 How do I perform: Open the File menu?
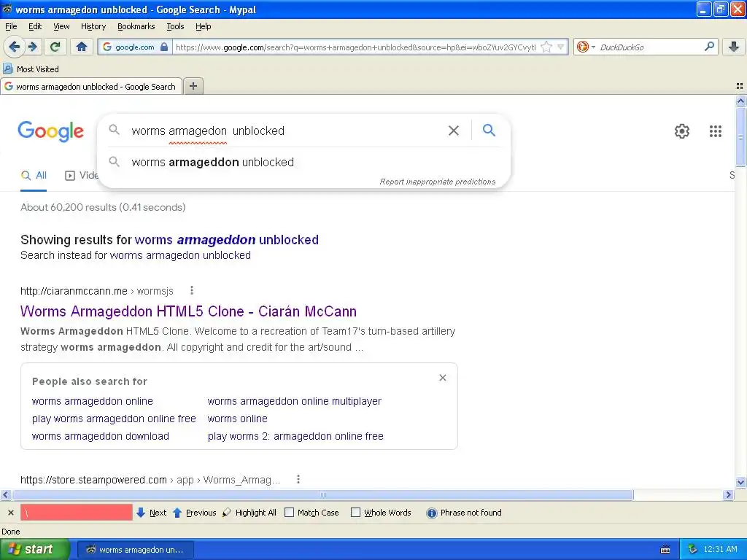pyautogui.click(x=11, y=26)
